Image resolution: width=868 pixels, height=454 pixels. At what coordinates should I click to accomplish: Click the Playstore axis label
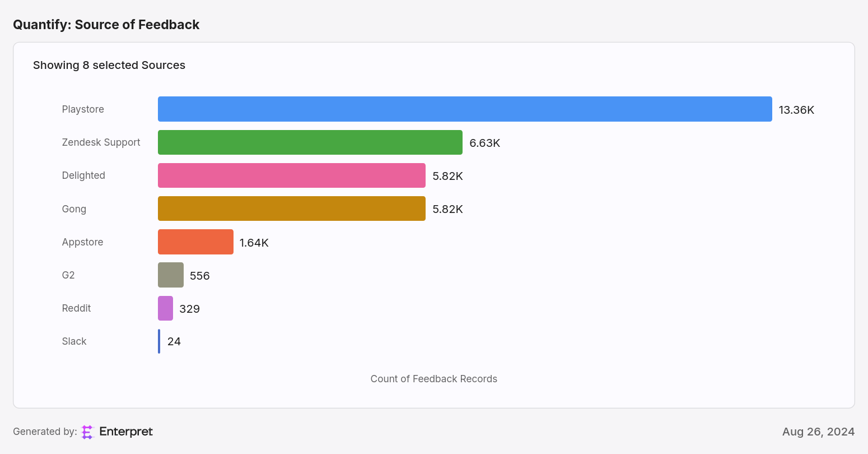[83, 109]
